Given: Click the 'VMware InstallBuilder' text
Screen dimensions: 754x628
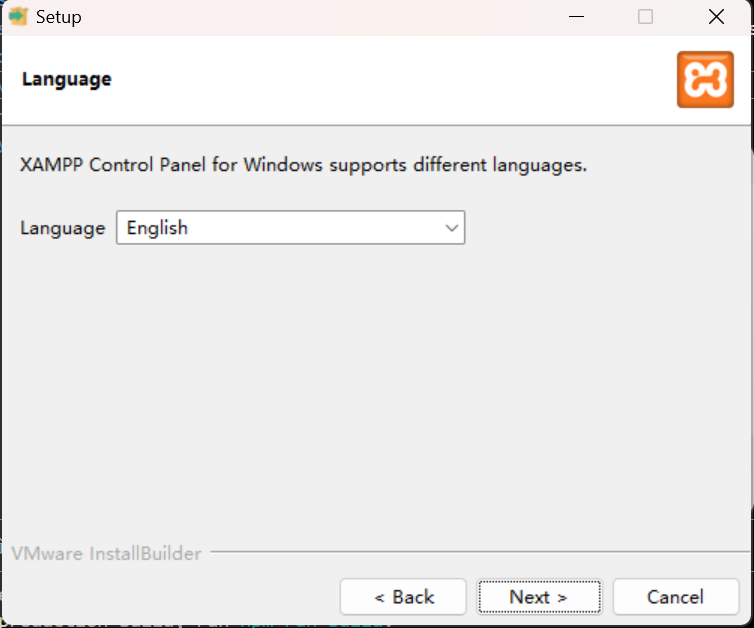Looking at the screenshot, I should pos(106,553).
